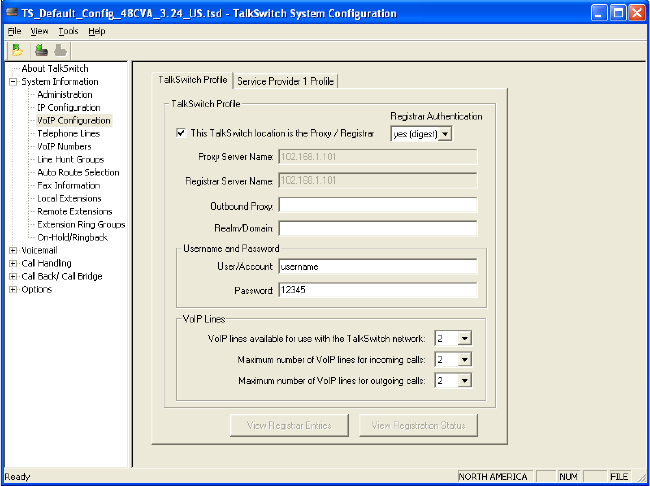This screenshot has width=650, height=486.
Task: Select On-Hold/Ringback in the tree
Action: point(73,238)
